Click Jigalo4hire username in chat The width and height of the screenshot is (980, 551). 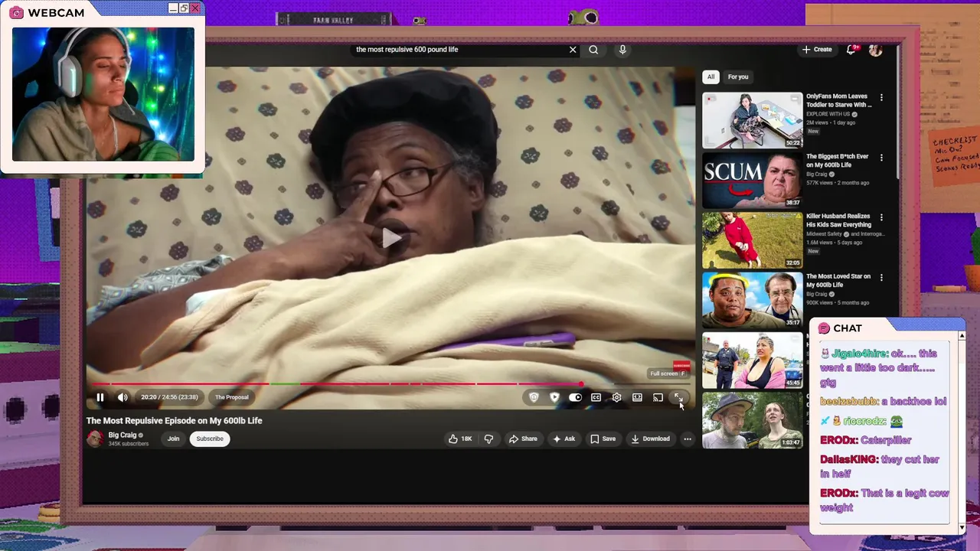860,354
